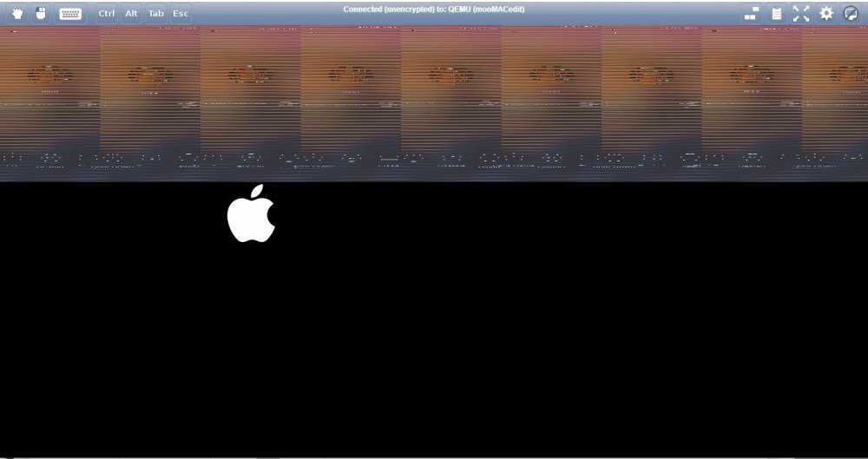Disconnect from the QEMU session
The height and width of the screenshot is (459, 868).
(851, 13)
